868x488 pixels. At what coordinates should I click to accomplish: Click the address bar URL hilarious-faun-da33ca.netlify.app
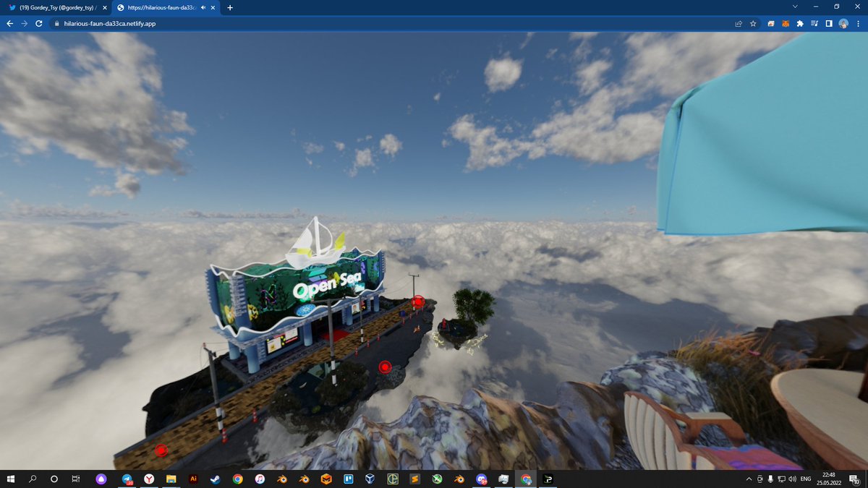pyautogui.click(x=110, y=23)
